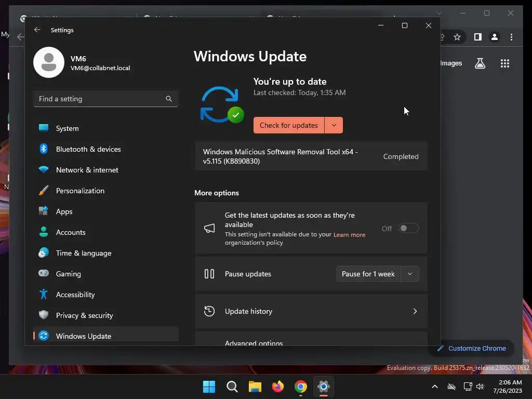Screen dimensions: 532x399
Task: Click Pause for 1 week button
Action: [368, 274]
